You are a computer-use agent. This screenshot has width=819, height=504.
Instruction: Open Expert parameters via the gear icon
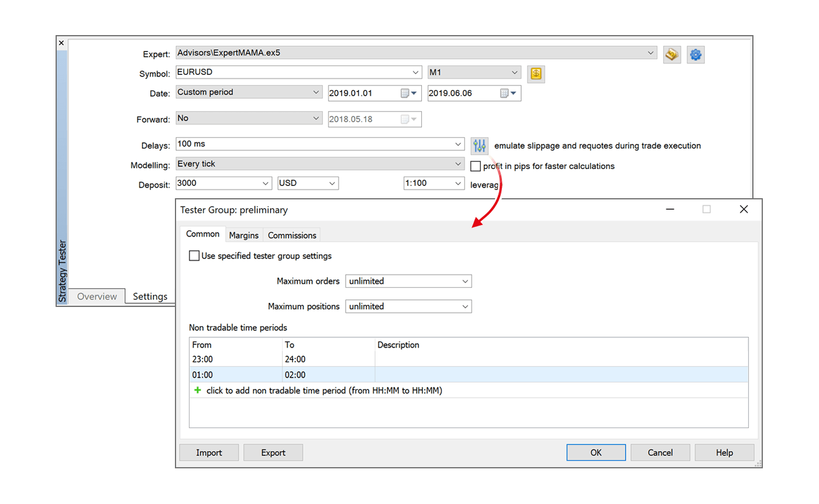696,54
